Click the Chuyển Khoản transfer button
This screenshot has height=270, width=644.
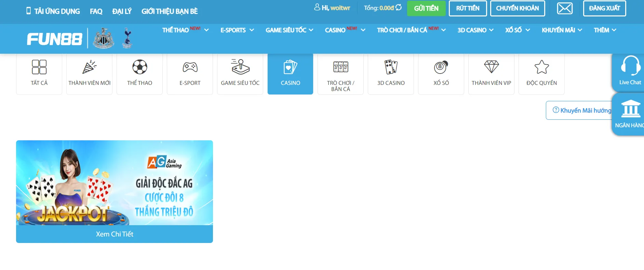pos(518,8)
